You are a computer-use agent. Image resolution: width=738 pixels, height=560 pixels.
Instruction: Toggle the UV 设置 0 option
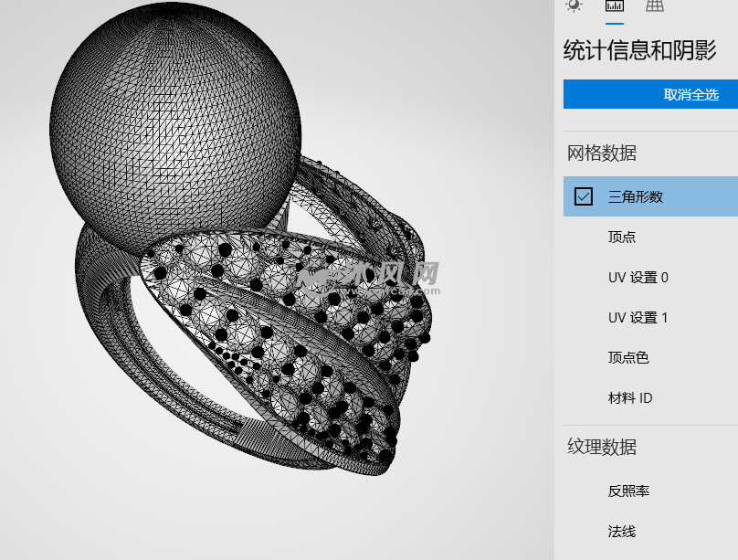coord(638,277)
